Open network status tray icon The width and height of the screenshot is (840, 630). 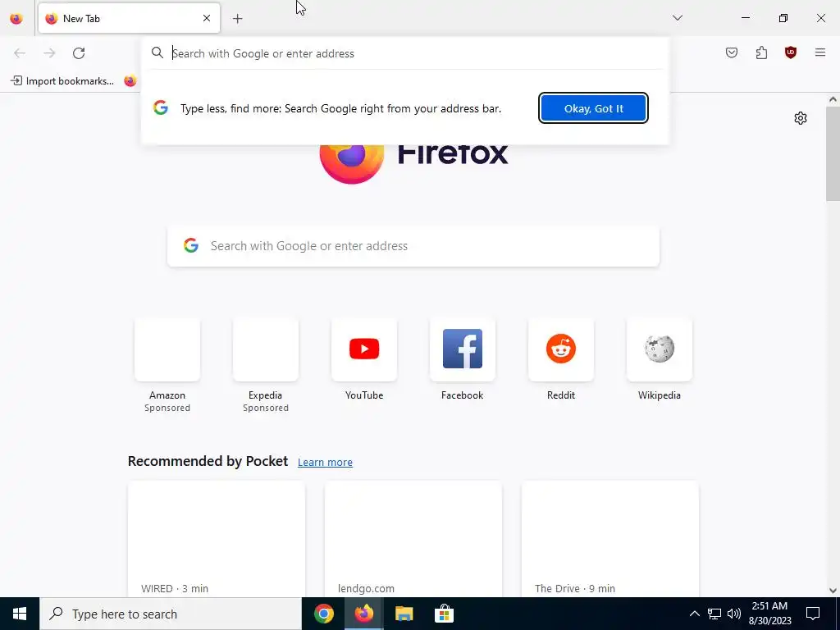(714, 614)
